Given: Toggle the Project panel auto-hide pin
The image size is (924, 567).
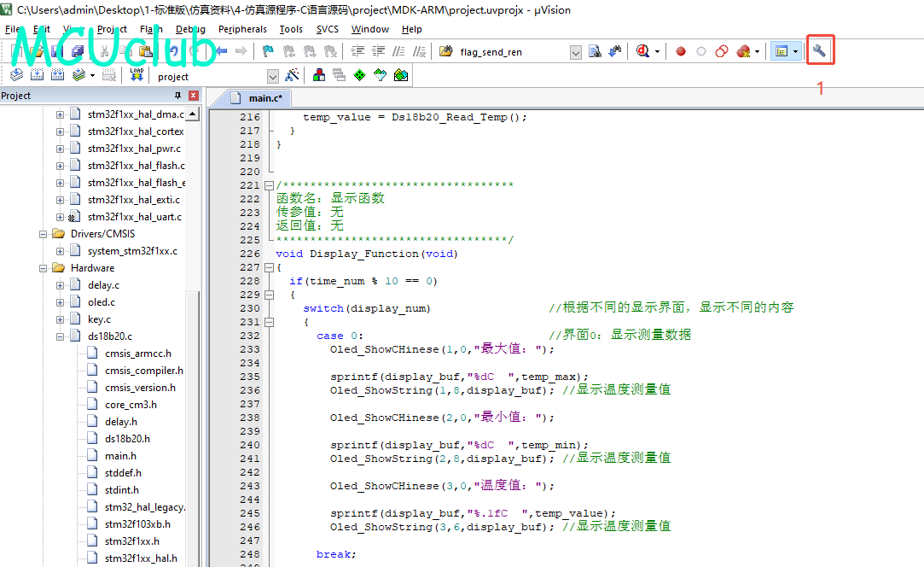Looking at the screenshot, I should (178, 95).
